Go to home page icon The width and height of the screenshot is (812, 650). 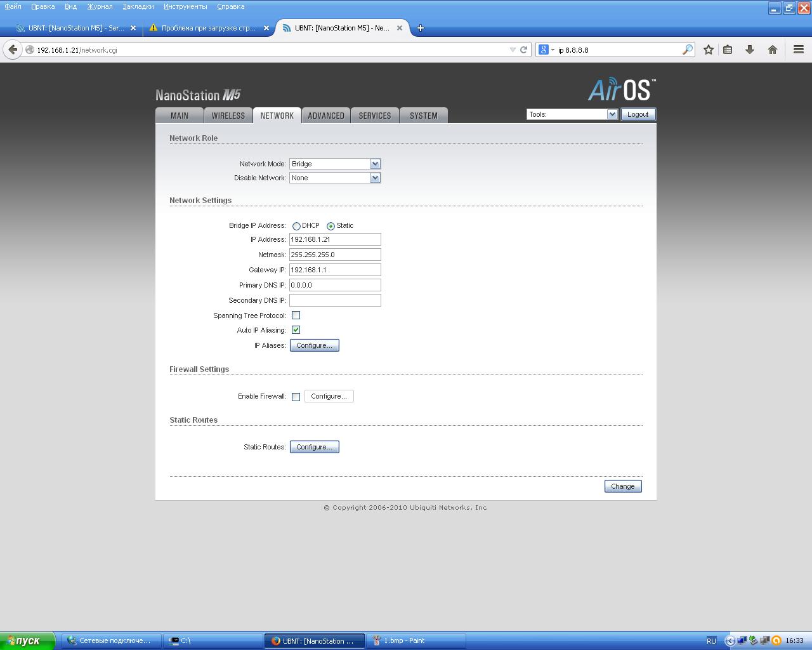pyautogui.click(x=773, y=50)
